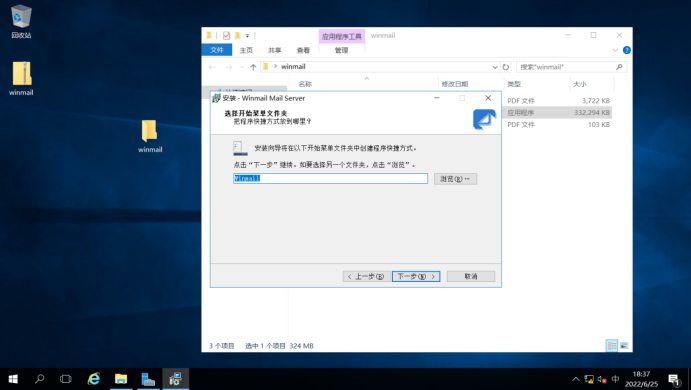Screen dimensions: 691x390
Task: Open the notification center icon
Action: 674,379
